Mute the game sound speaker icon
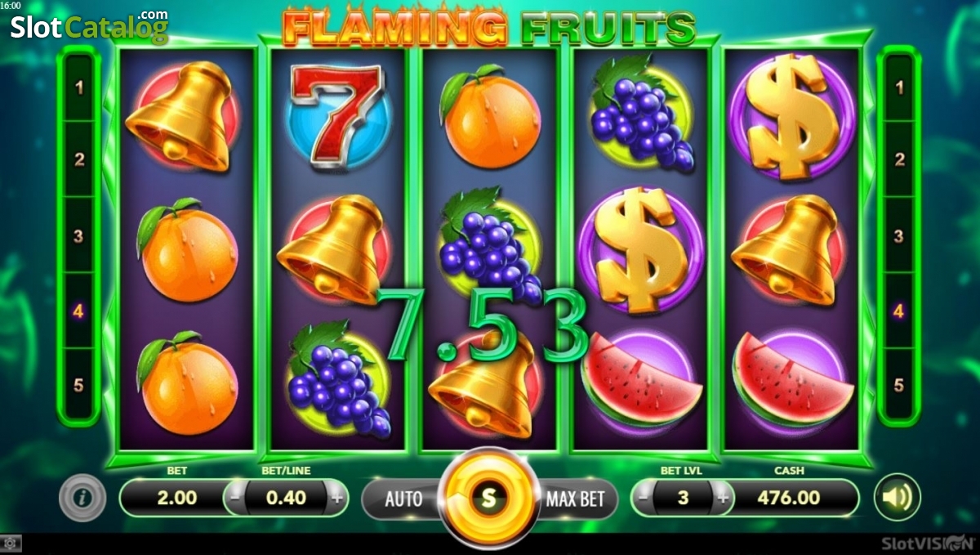The image size is (980, 555). tap(898, 497)
